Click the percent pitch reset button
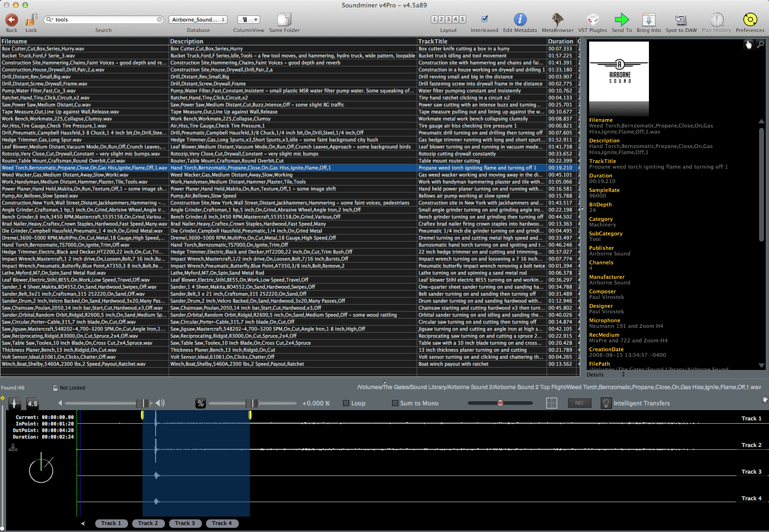769x532 pixels. tap(200, 404)
